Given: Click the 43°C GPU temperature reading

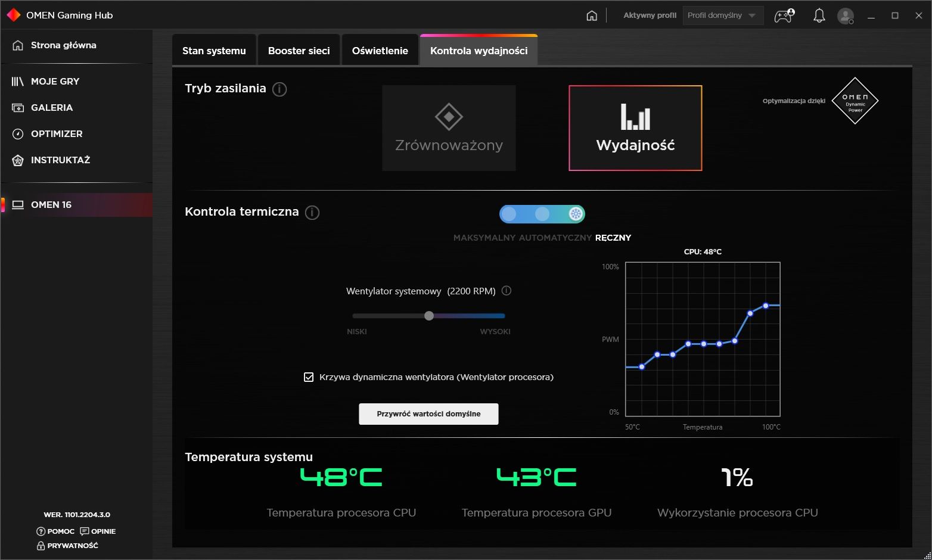Looking at the screenshot, I should click(536, 477).
